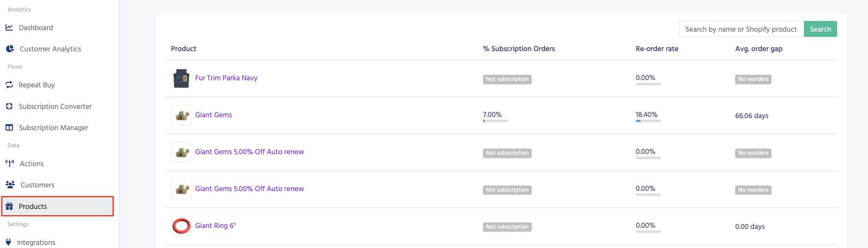Open the Fur Trim Parka Navy link
Screen dimensions: 868x248
tap(226, 78)
